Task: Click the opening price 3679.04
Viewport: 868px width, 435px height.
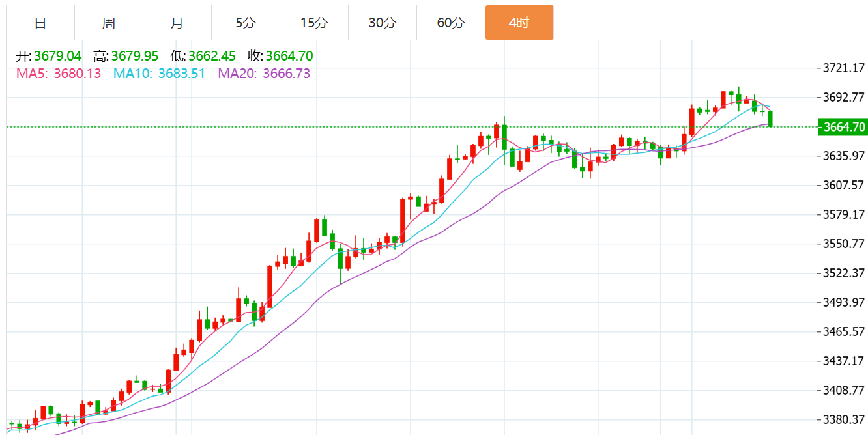Action: click(x=57, y=56)
